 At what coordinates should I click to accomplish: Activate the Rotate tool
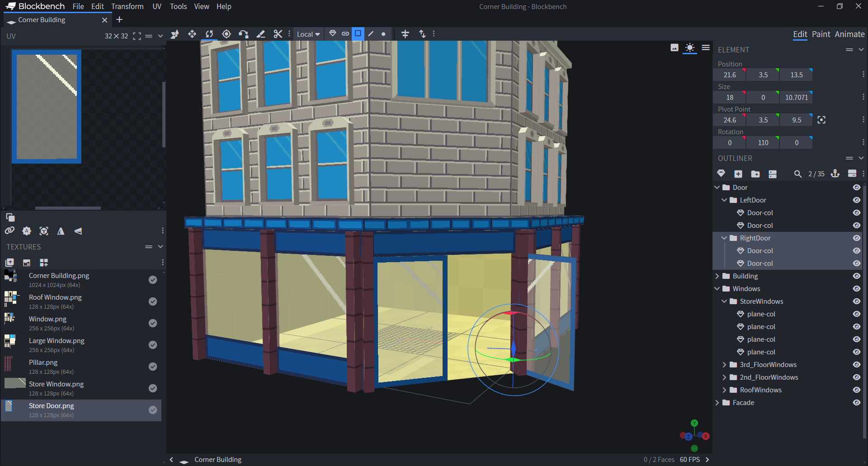point(209,34)
